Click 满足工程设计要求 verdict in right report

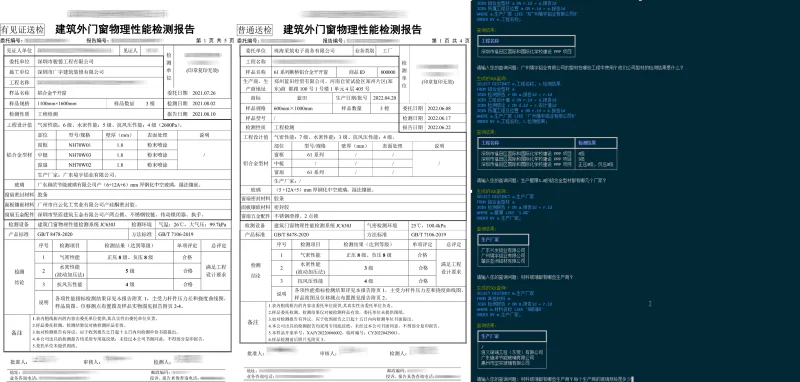click(x=451, y=268)
